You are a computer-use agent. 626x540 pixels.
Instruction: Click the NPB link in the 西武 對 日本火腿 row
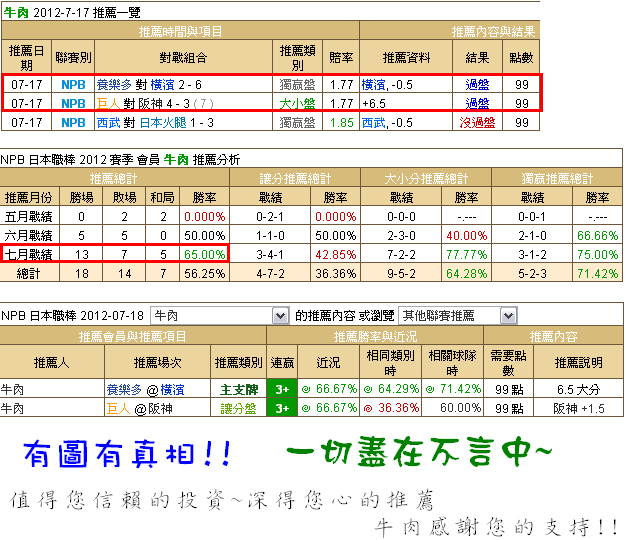[73, 123]
